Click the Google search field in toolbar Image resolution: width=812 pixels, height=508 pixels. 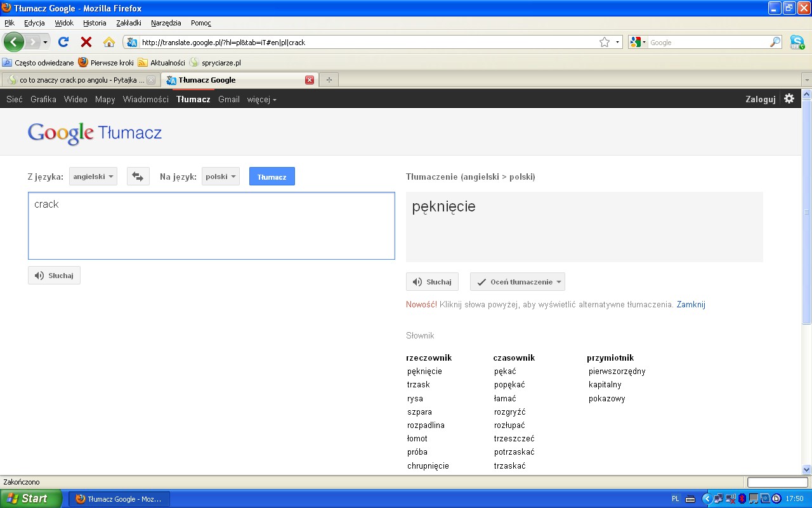pos(709,43)
